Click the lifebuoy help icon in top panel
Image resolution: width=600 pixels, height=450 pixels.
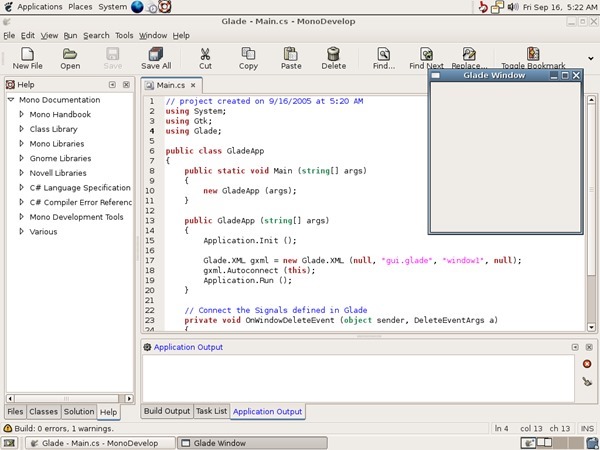[165, 7]
